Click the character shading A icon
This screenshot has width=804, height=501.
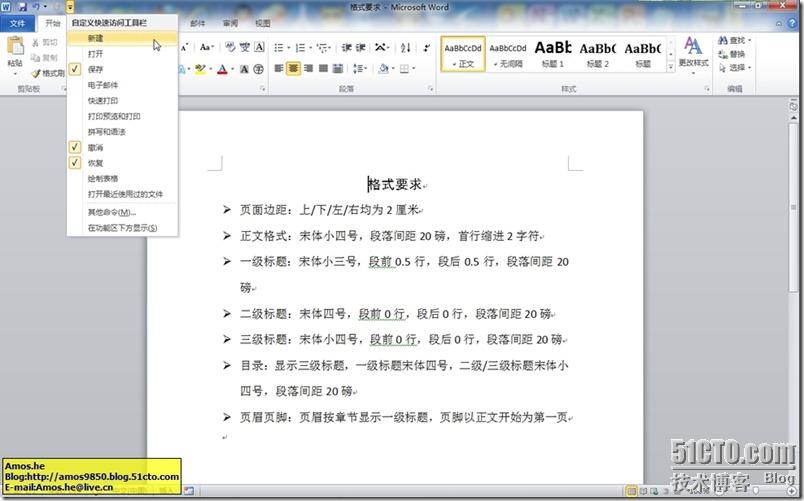[244, 69]
